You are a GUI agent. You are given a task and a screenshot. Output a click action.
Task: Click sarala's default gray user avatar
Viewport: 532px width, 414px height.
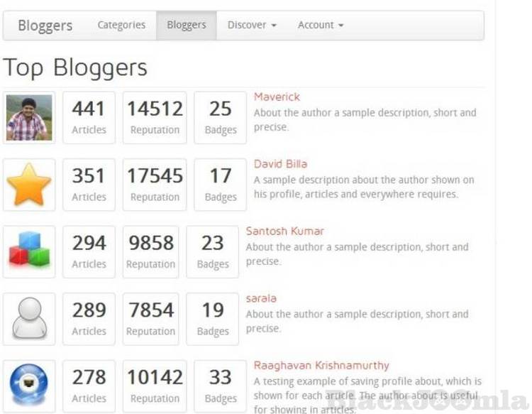[29, 319]
